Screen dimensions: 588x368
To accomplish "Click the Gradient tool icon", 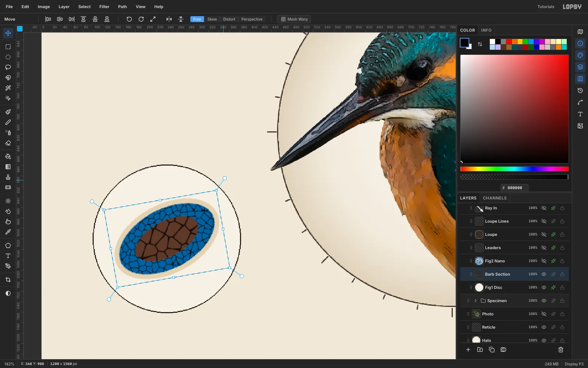I will tap(8, 167).
